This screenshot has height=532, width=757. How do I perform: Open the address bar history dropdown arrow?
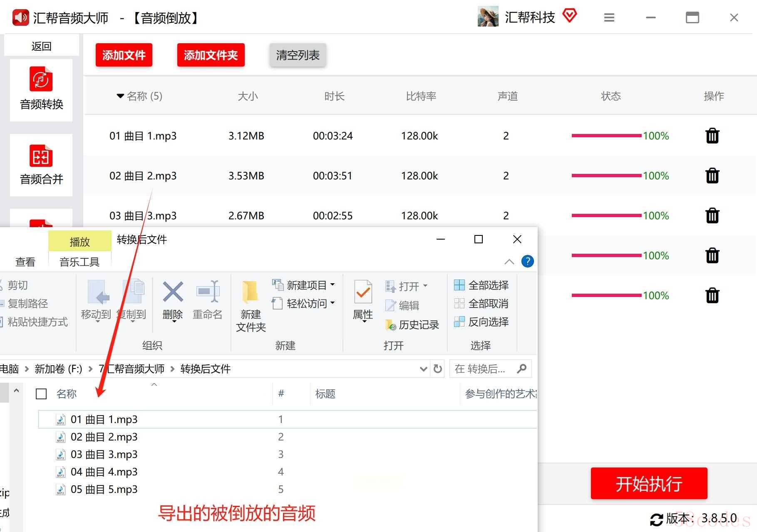click(423, 369)
